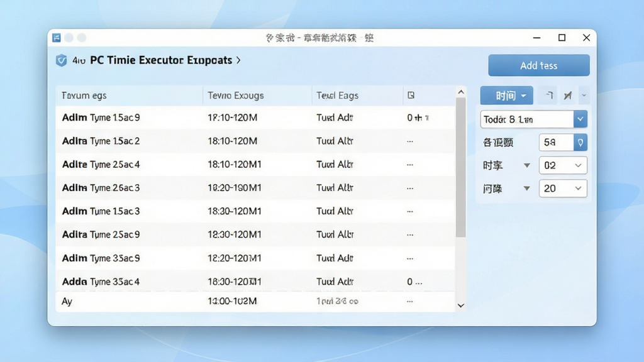Expand the small chevron after the pin icon

point(584,96)
